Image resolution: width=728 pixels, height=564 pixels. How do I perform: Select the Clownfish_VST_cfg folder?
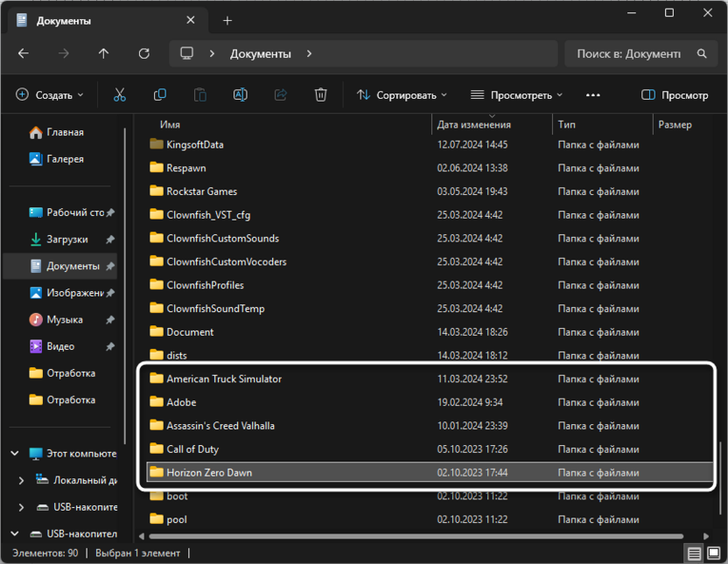[x=430, y=215]
